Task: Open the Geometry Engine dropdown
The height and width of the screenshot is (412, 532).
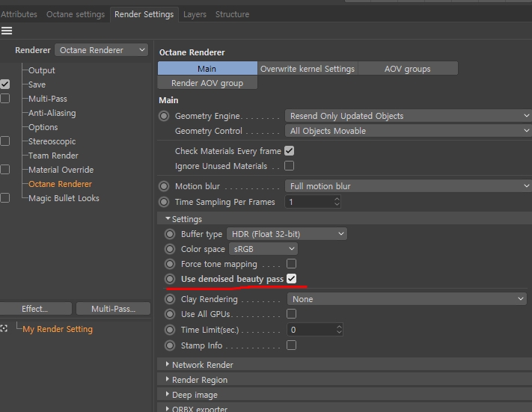Action: [x=409, y=116]
